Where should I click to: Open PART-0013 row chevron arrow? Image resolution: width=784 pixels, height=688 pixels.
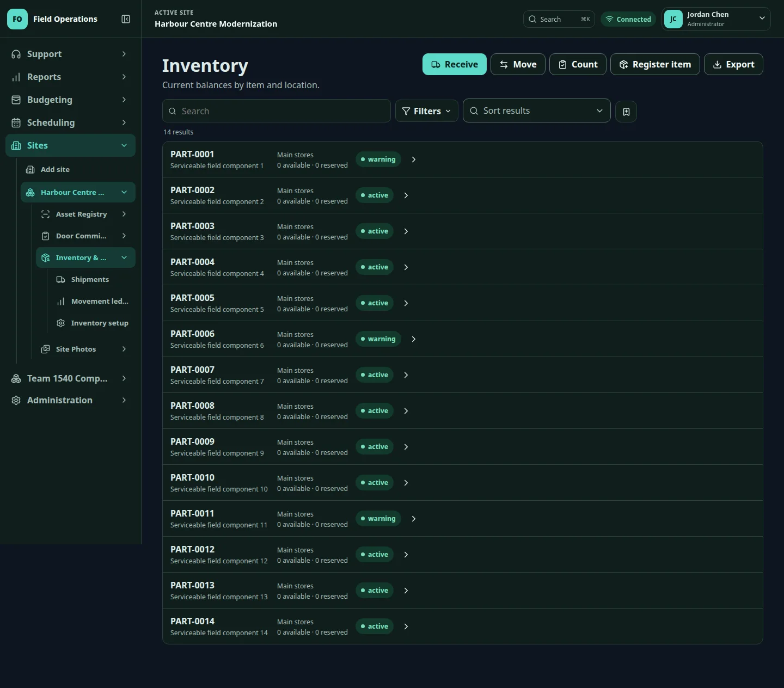[x=406, y=591]
